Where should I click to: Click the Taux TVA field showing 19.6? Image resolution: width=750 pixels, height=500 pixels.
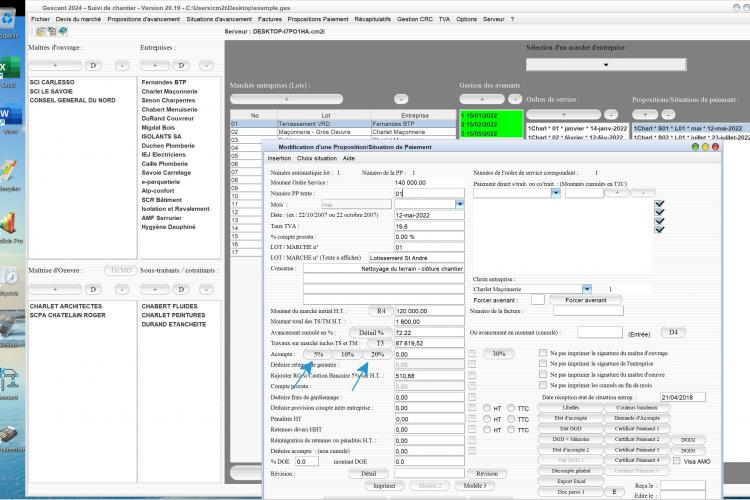click(x=429, y=226)
